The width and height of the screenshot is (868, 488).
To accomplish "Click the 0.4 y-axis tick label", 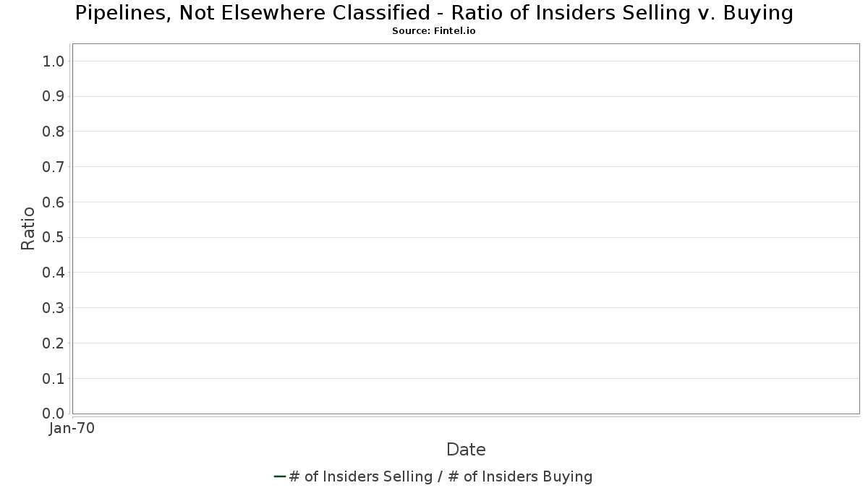I will point(54,273).
